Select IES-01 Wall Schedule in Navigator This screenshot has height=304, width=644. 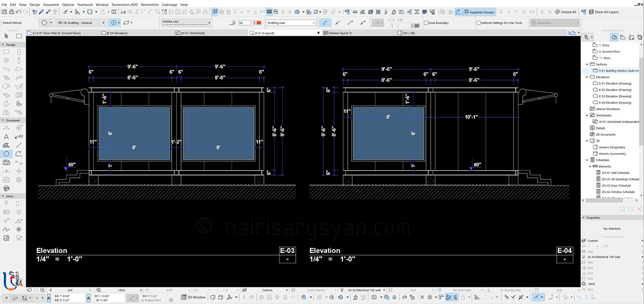(615, 172)
